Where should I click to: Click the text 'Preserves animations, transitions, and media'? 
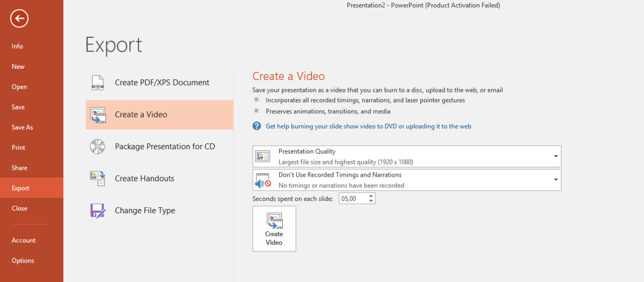point(328,111)
